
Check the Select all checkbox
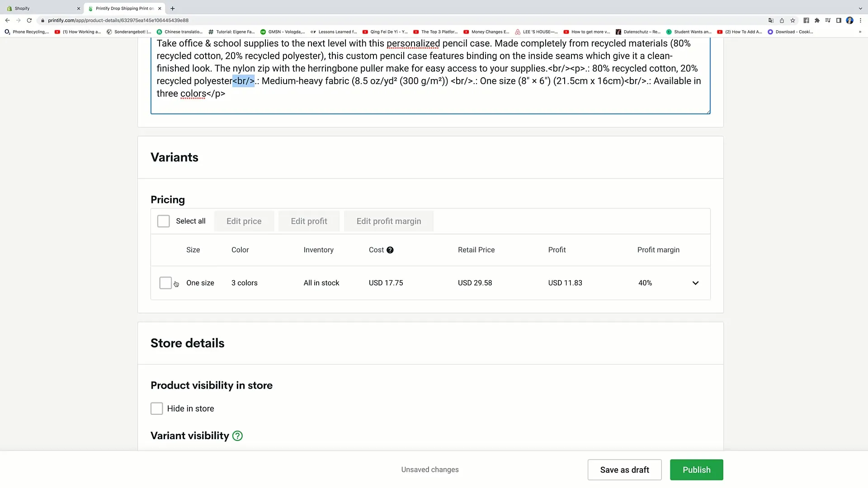[x=163, y=221]
